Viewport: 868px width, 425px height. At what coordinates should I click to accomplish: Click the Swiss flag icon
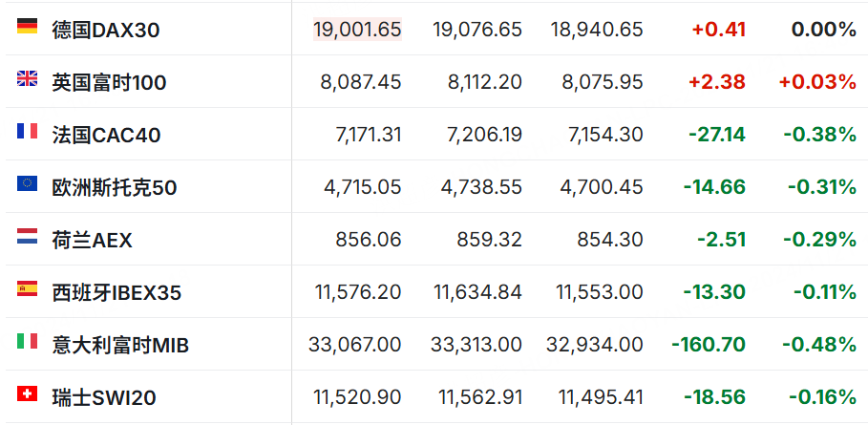(27, 393)
